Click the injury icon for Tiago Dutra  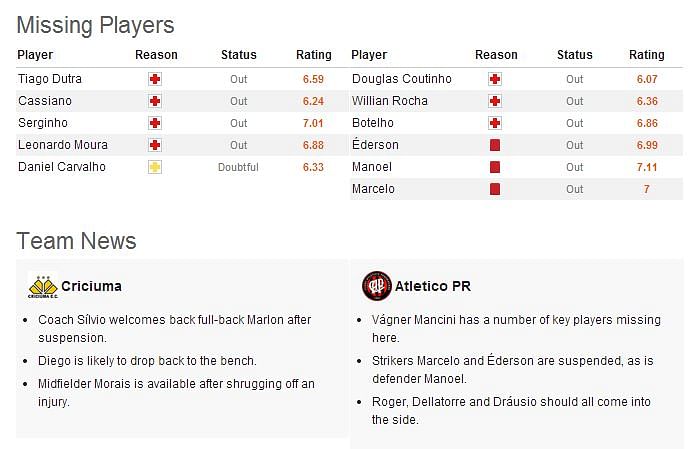click(155, 79)
